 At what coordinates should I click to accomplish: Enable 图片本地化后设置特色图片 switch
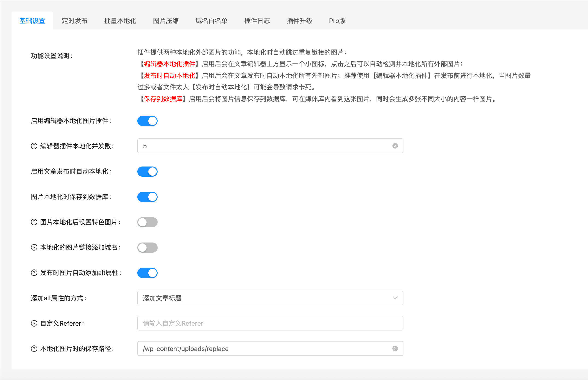(x=147, y=222)
